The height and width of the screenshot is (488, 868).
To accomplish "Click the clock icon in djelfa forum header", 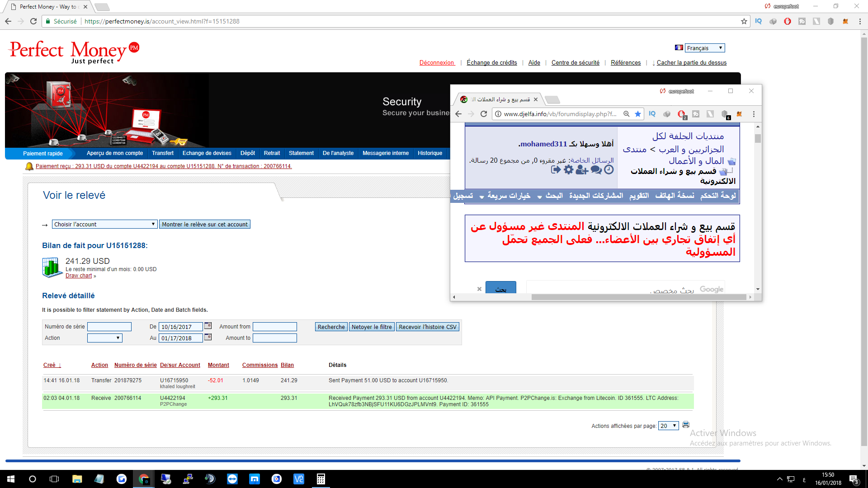I will point(609,169).
